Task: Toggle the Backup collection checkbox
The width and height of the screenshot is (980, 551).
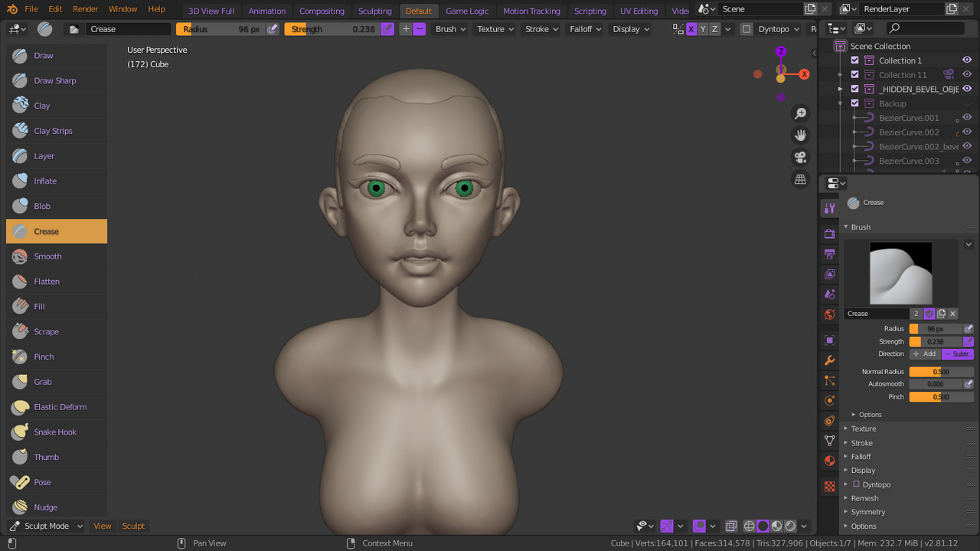Action: 855,103
